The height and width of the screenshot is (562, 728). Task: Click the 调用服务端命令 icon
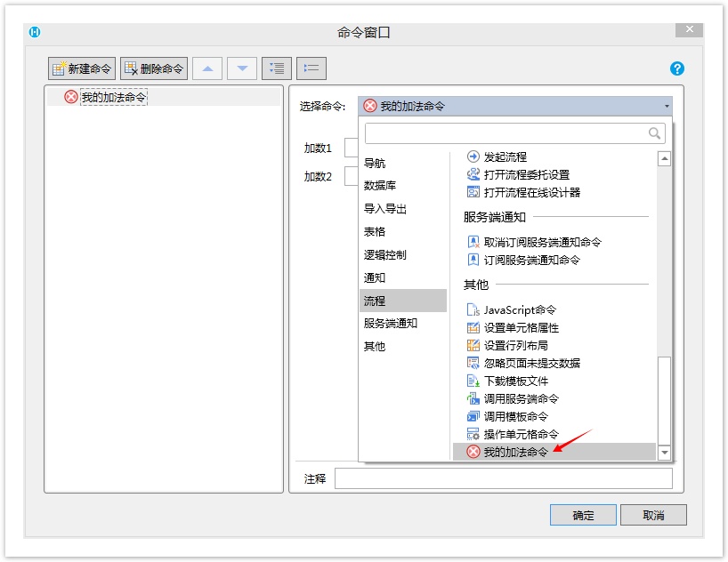point(473,398)
